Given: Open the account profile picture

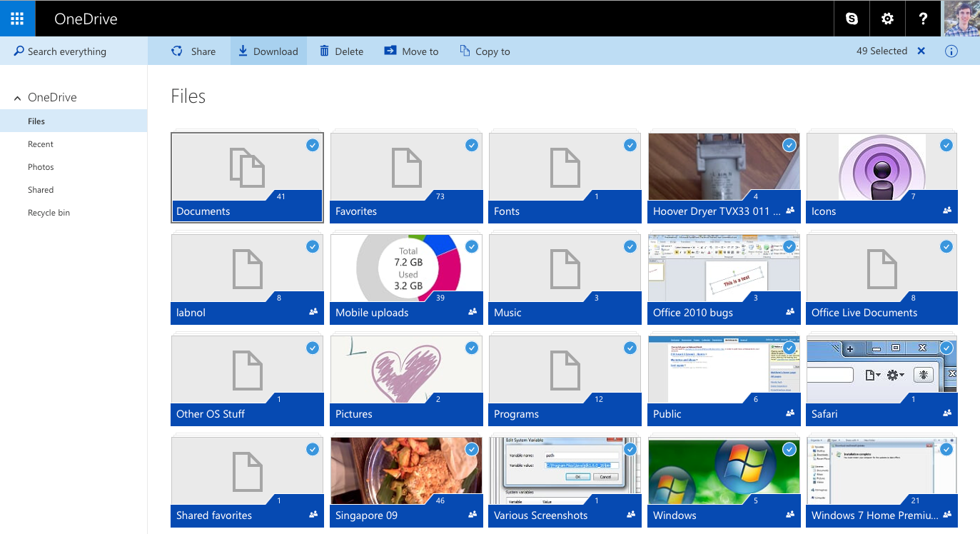Looking at the screenshot, I should click(x=962, y=19).
